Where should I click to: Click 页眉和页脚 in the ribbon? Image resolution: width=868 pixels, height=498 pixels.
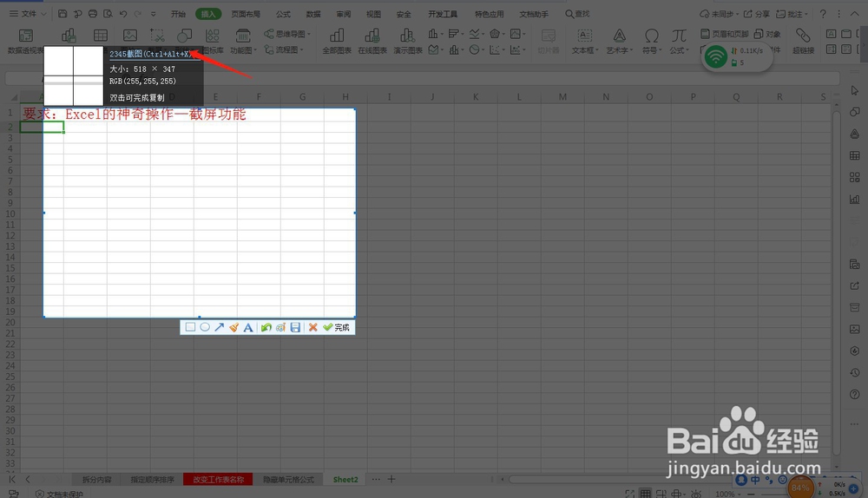pos(725,34)
